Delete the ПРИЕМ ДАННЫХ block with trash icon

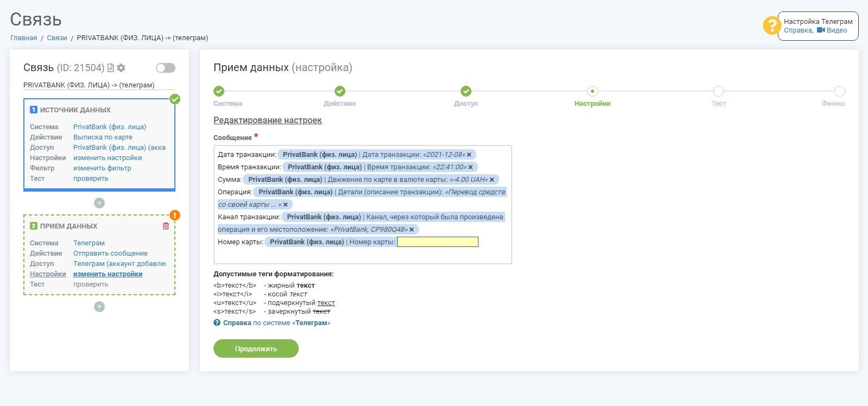(x=166, y=226)
